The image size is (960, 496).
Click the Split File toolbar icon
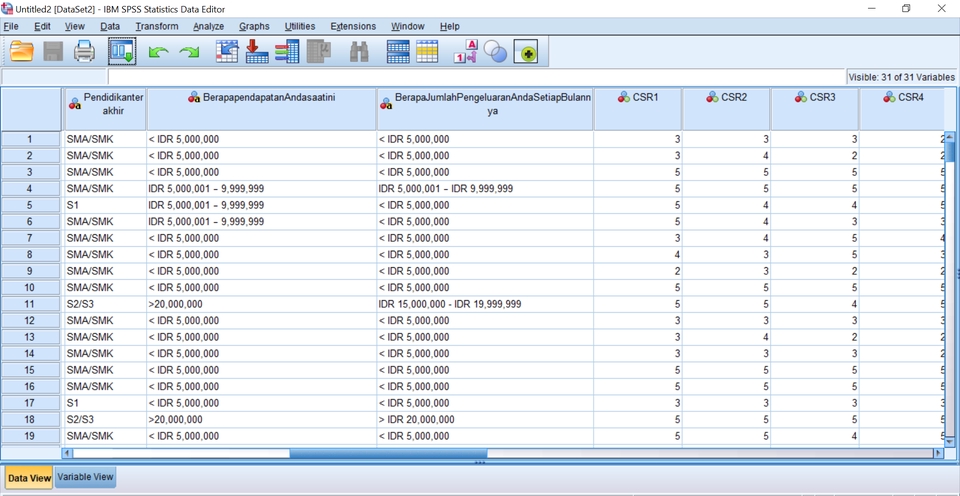(x=398, y=51)
